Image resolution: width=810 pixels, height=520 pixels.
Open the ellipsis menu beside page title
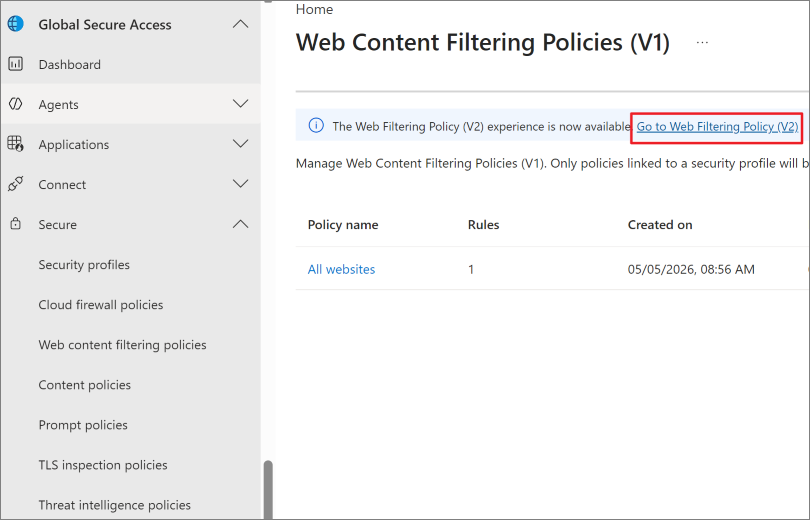click(702, 42)
